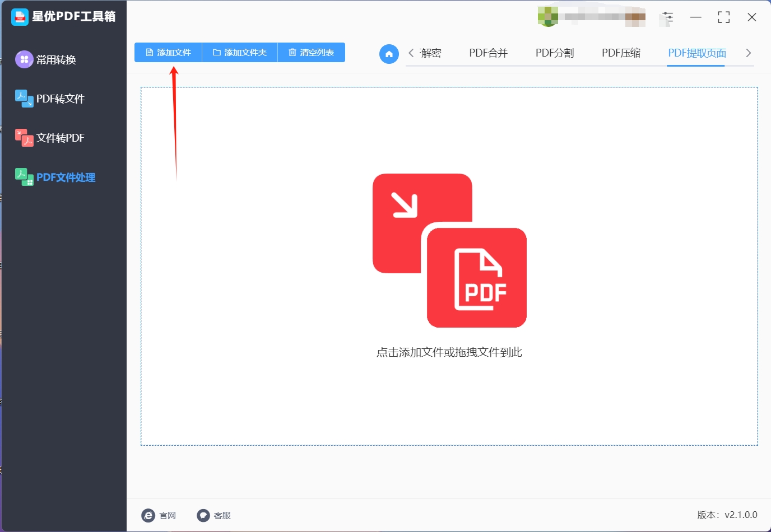Click the 文件转PDF red icon

[x=24, y=138]
